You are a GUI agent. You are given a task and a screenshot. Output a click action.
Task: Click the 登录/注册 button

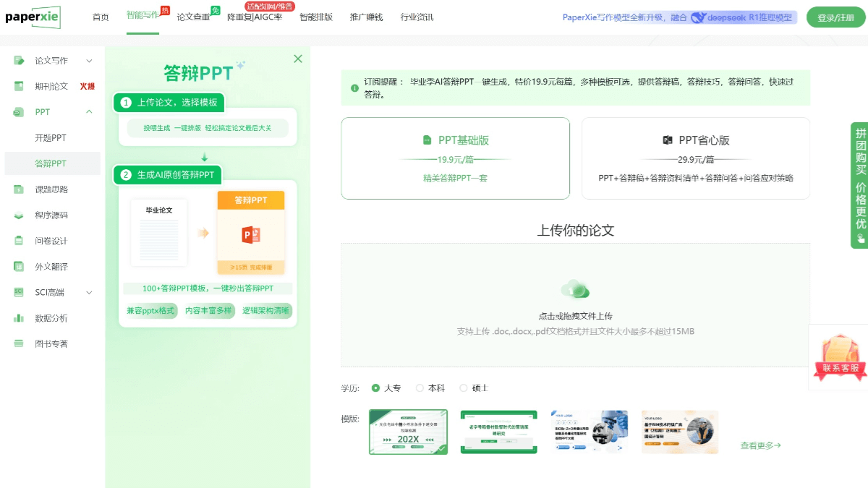(835, 17)
